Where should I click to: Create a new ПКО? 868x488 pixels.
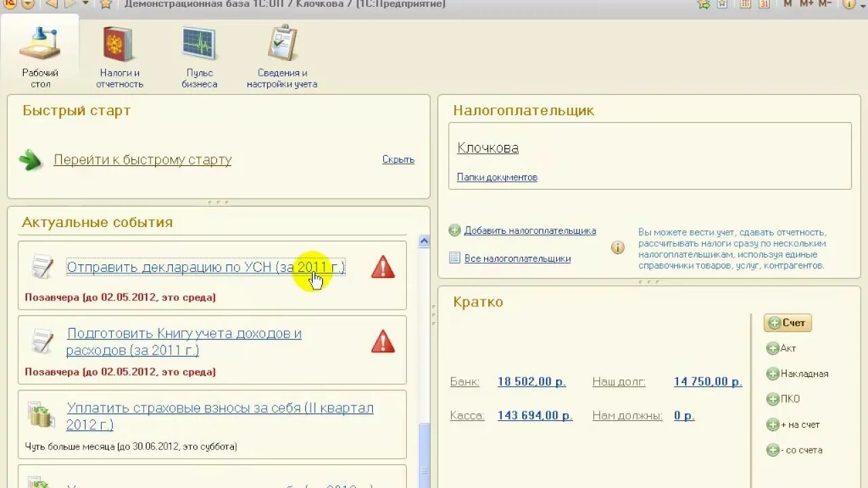(x=783, y=399)
